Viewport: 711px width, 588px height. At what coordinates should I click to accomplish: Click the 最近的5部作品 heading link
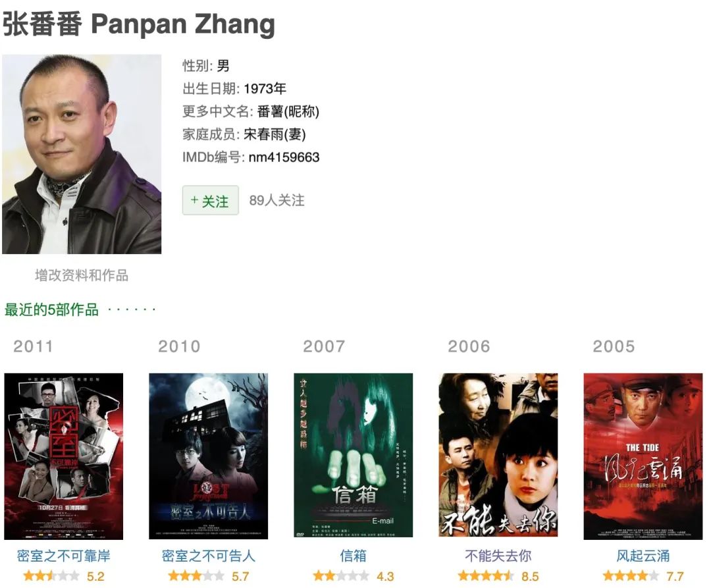pyautogui.click(x=51, y=309)
